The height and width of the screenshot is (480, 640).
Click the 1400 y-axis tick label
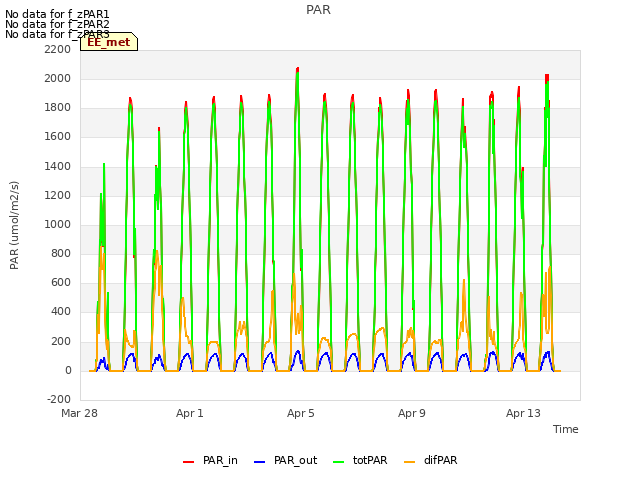[58, 167]
